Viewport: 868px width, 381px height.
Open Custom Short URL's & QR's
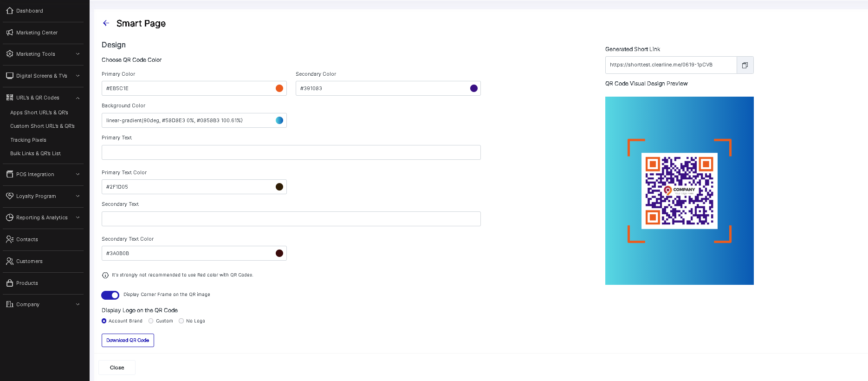coord(43,126)
